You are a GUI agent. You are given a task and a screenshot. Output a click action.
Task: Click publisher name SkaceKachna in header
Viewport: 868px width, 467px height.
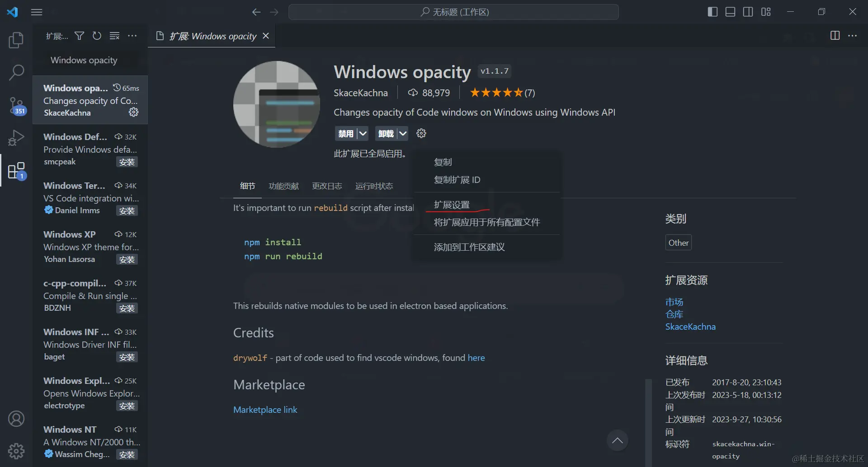click(361, 93)
